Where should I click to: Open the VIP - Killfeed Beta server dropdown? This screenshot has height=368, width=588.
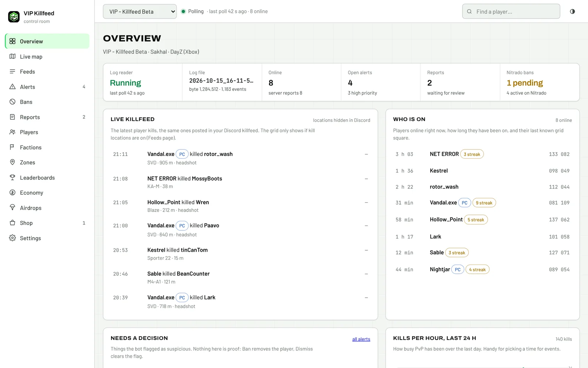140,11
